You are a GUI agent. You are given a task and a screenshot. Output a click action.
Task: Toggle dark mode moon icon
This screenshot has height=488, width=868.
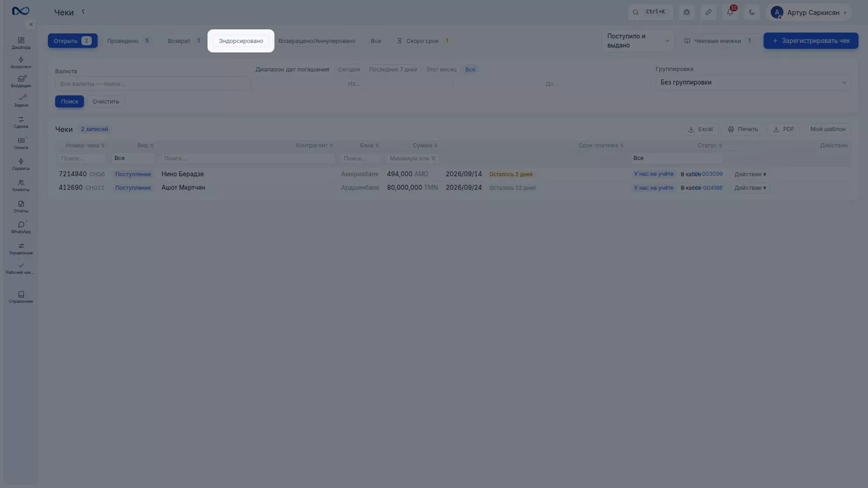[752, 12]
